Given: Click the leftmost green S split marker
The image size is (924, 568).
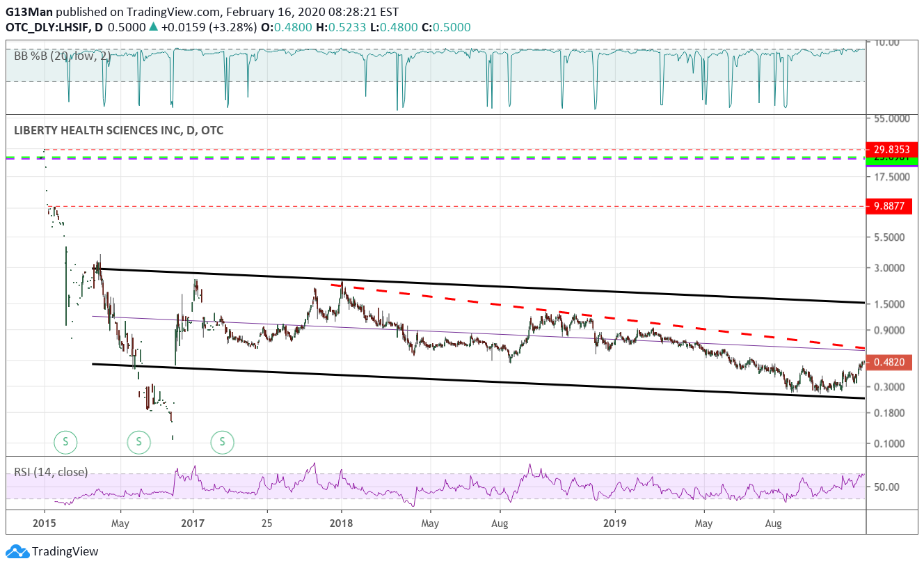Looking at the screenshot, I should (65, 441).
